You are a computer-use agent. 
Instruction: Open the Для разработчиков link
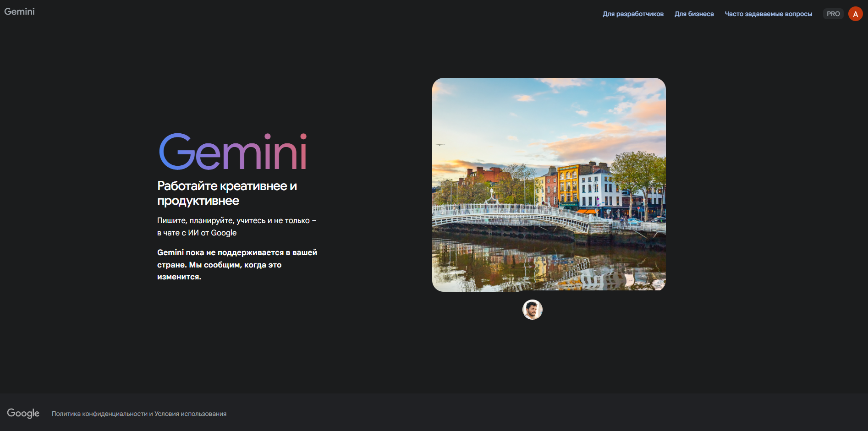633,14
